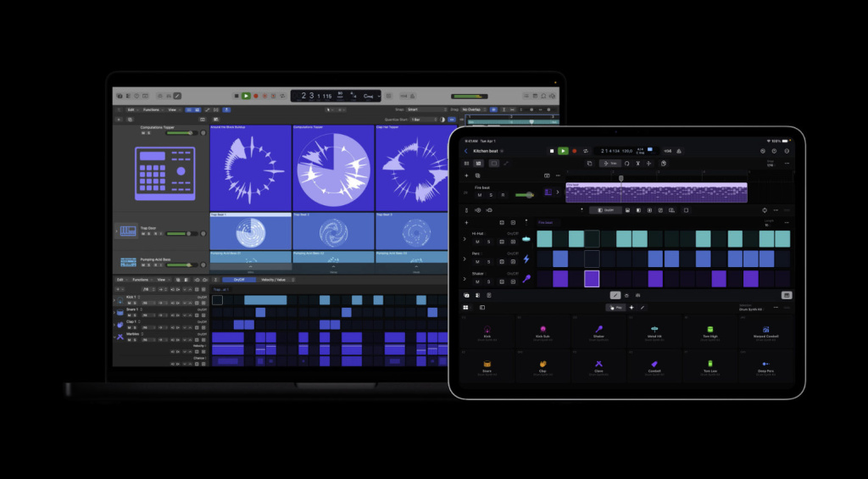Add a track with plus icon on iPad

(466, 175)
